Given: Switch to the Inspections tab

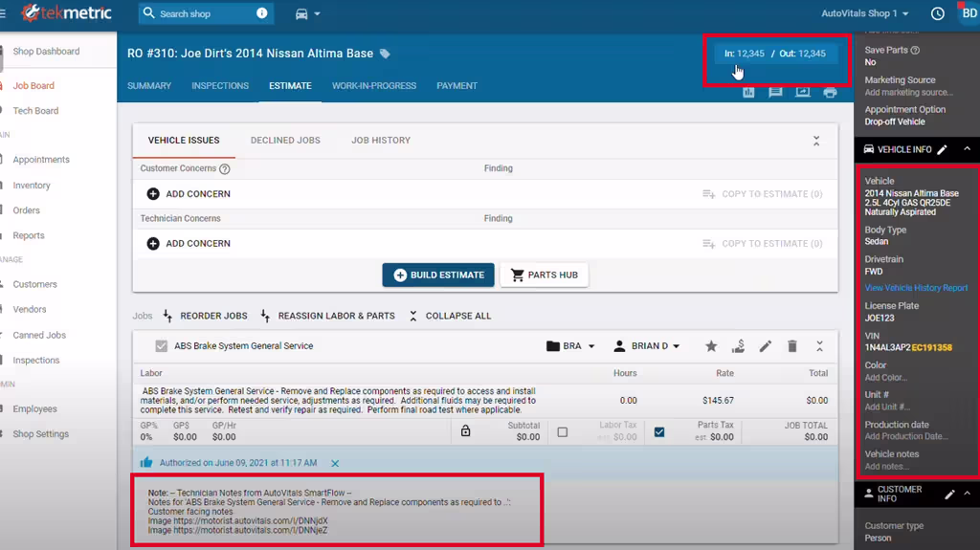Looking at the screenshot, I should click(x=220, y=86).
